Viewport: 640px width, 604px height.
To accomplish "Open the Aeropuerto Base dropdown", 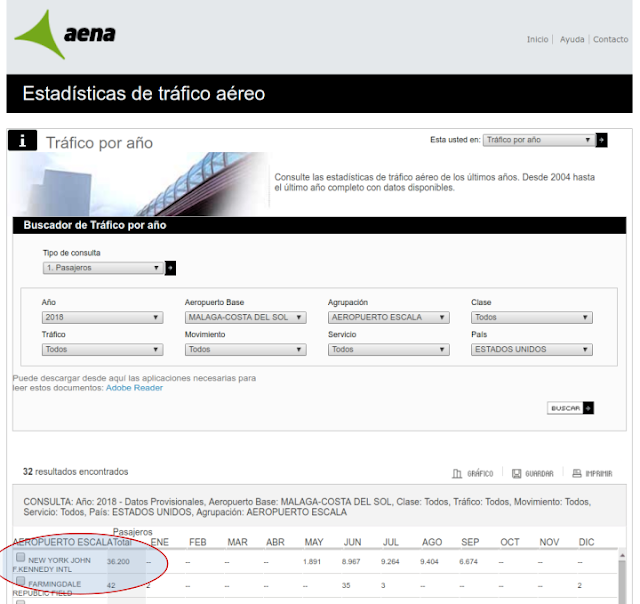I will click(x=245, y=318).
